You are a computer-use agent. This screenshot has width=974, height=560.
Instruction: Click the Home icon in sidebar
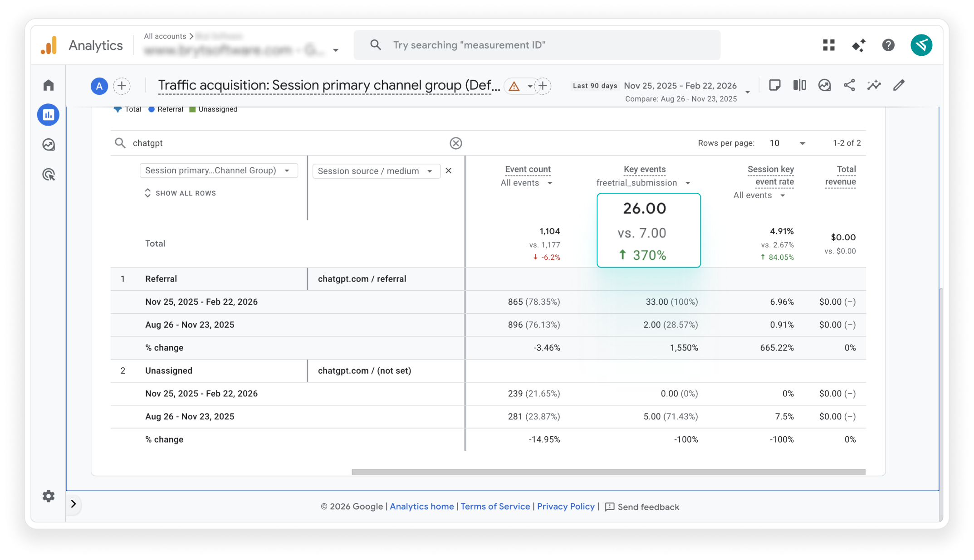click(48, 85)
